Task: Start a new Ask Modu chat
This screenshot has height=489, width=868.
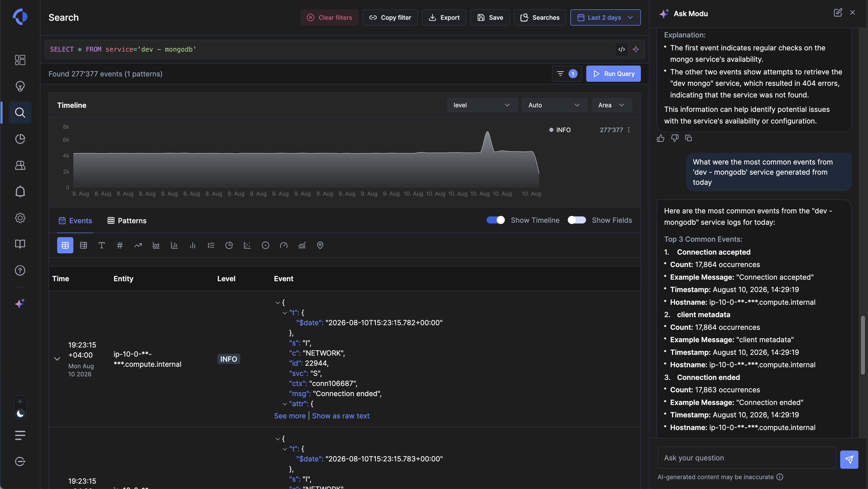Action: coord(838,13)
